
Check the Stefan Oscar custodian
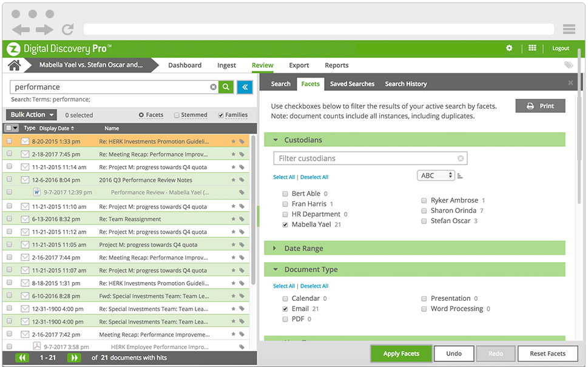click(x=424, y=221)
